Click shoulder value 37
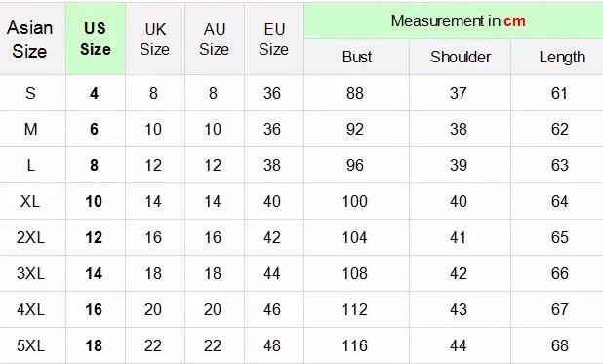 [458, 93]
